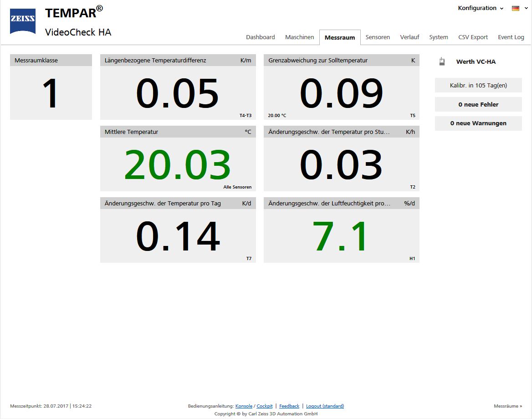The height and width of the screenshot is (419, 532).
Task: Open the Cockpit manual link
Action: pyautogui.click(x=264, y=406)
